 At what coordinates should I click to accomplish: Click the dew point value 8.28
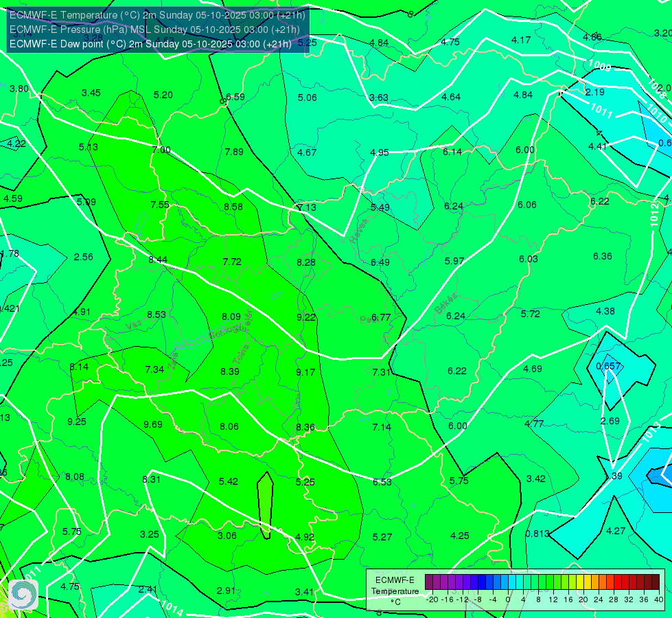[306, 262]
